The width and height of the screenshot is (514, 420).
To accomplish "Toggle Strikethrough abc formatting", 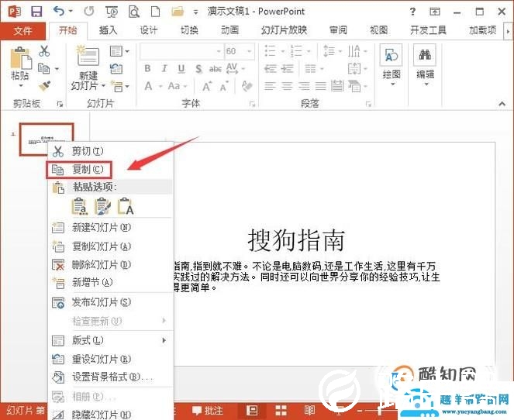I will coord(216,69).
